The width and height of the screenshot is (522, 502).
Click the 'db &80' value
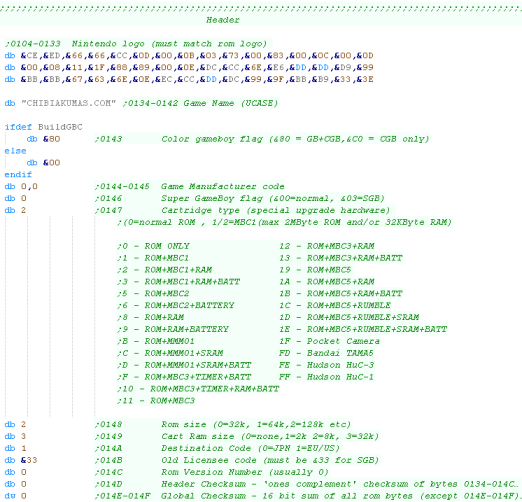tap(51, 139)
